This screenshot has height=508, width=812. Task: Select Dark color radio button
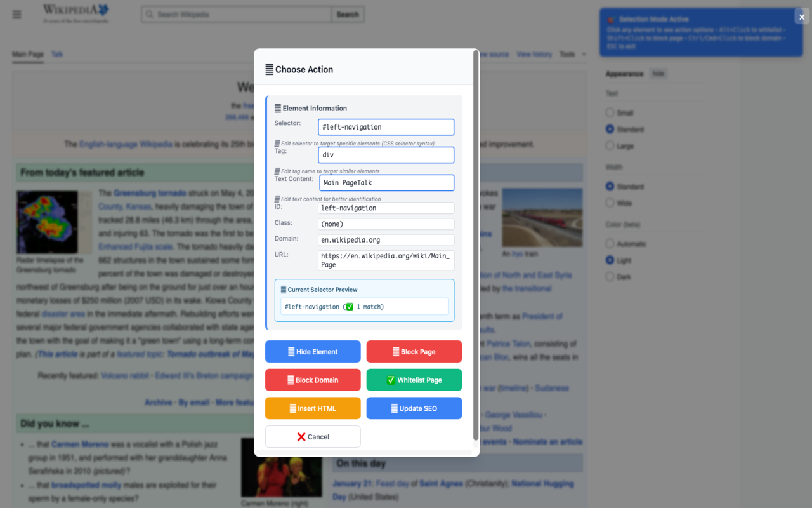[x=610, y=277]
